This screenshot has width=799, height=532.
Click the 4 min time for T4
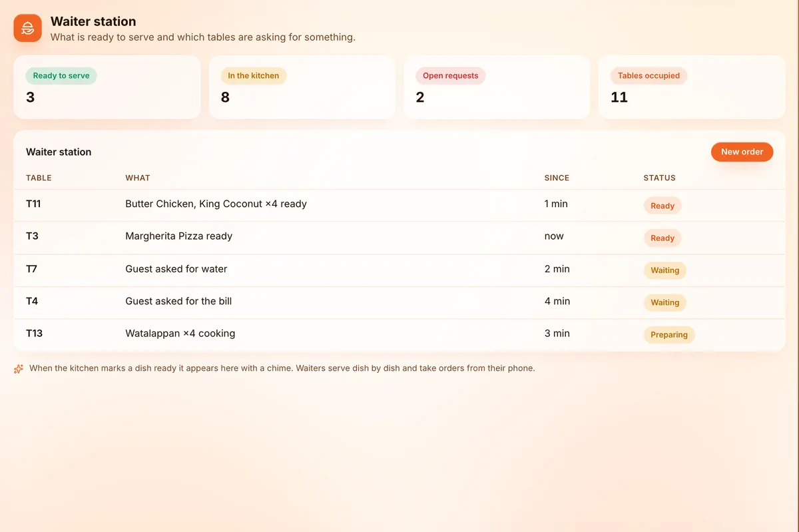click(557, 301)
